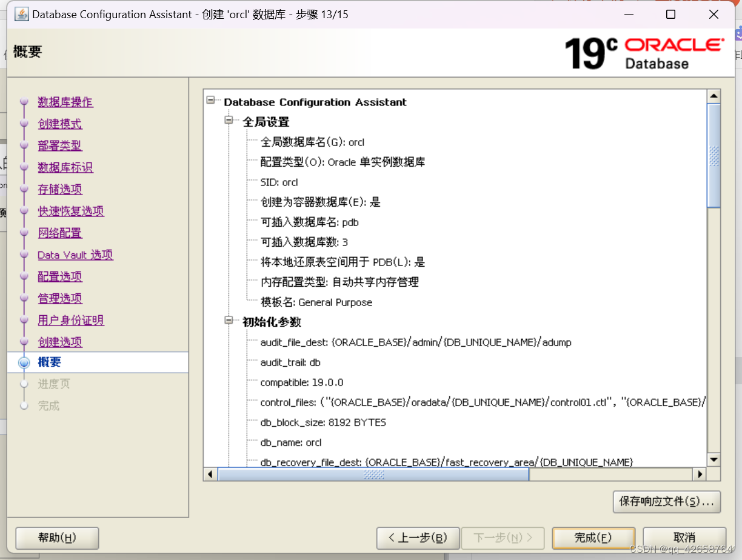This screenshot has width=742, height=560.
Task: Open the 部署类型 step link
Action: (x=60, y=145)
